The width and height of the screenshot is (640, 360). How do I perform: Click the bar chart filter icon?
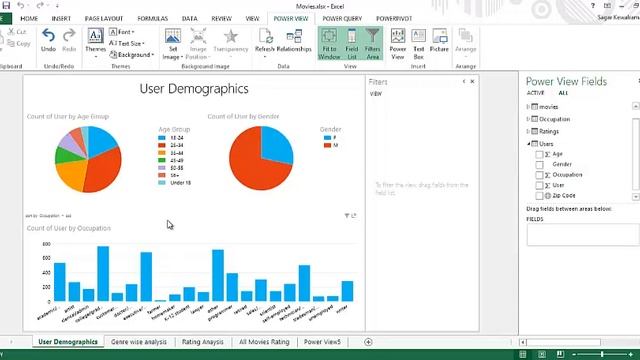tap(347, 216)
